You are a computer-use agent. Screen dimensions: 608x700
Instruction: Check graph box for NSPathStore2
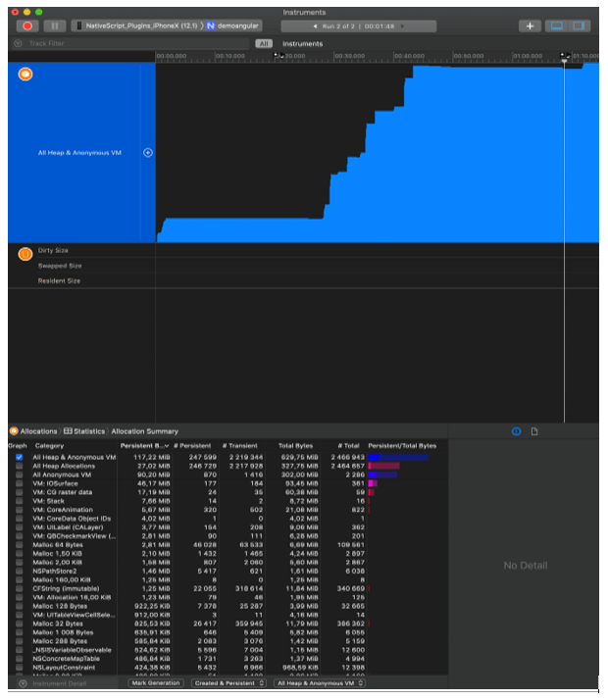[20, 571]
